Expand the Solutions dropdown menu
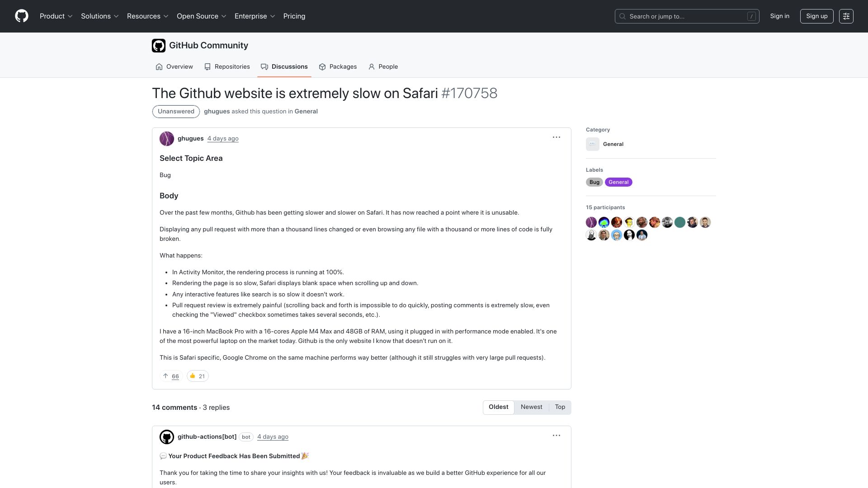Viewport: 868px width, 488px height. point(100,16)
